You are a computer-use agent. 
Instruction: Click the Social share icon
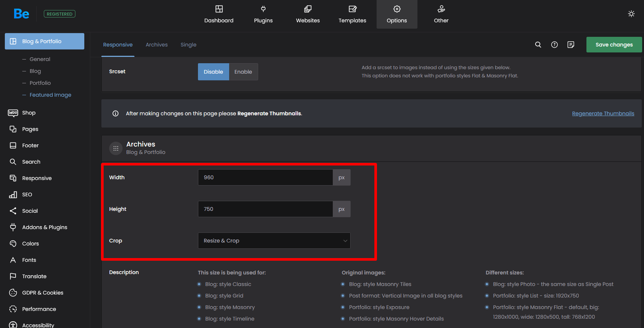13,211
